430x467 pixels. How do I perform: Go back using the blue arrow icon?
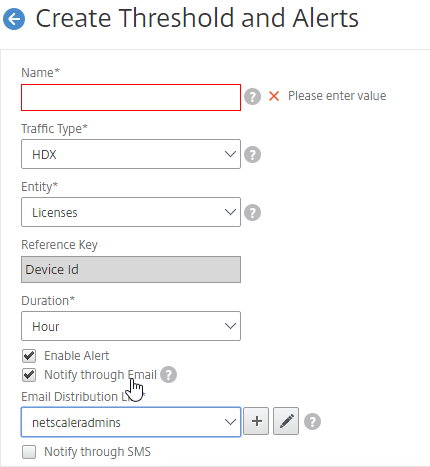click(14, 19)
